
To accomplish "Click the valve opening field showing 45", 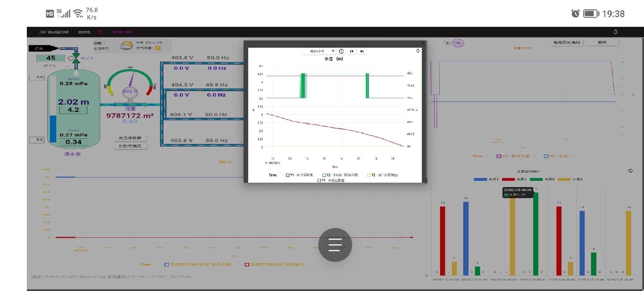I will (51, 58).
